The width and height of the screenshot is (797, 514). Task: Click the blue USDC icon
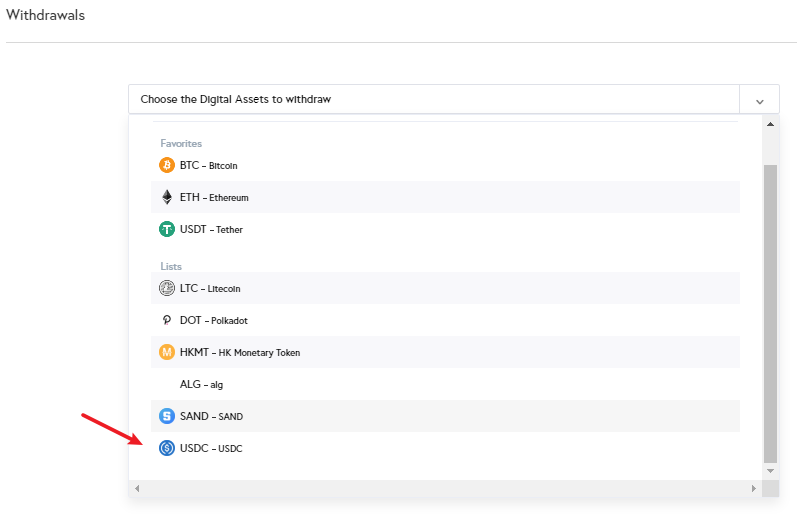click(x=167, y=448)
